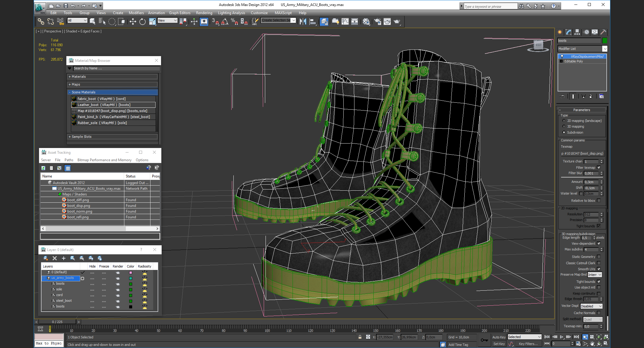The image size is (644, 348).
Task: Open the Layer Manager toolbar icon
Action: tap(324, 21)
